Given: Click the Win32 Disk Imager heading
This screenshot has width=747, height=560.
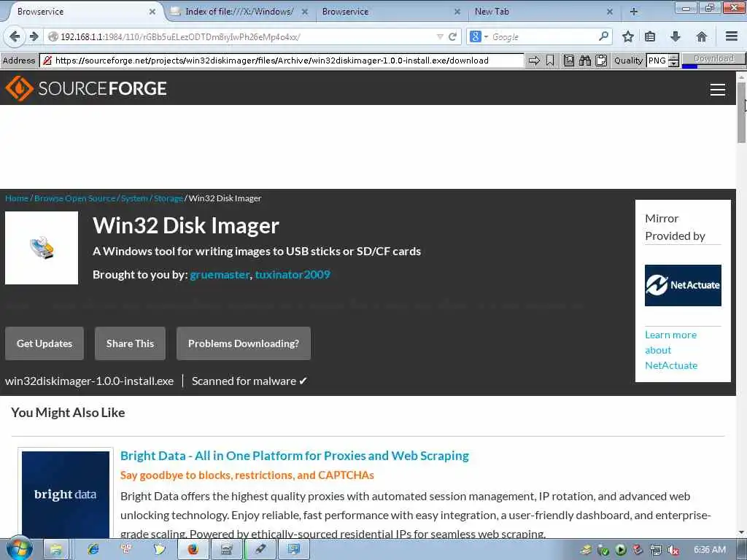Looking at the screenshot, I should 186,226.
